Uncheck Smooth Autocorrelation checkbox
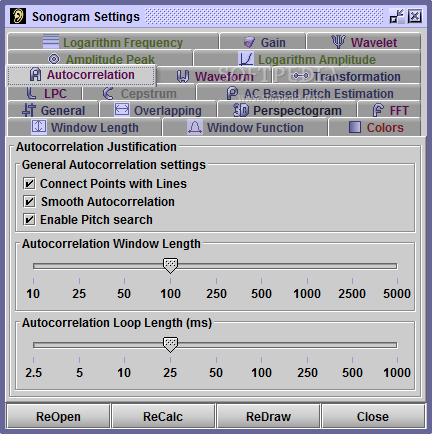The width and height of the screenshot is (432, 434). click(29, 201)
